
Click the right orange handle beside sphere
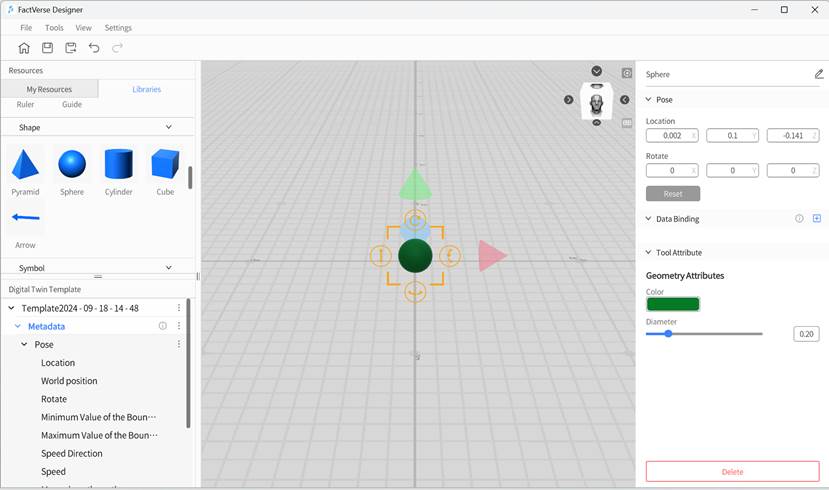pos(450,256)
